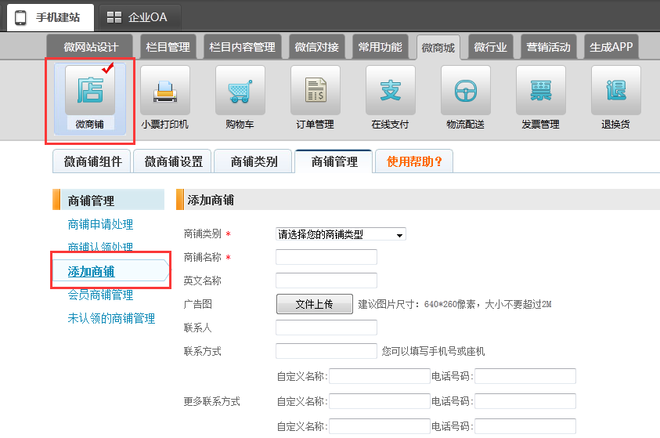
Task: Open the 使用帮助? tab
Action: [414, 161]
